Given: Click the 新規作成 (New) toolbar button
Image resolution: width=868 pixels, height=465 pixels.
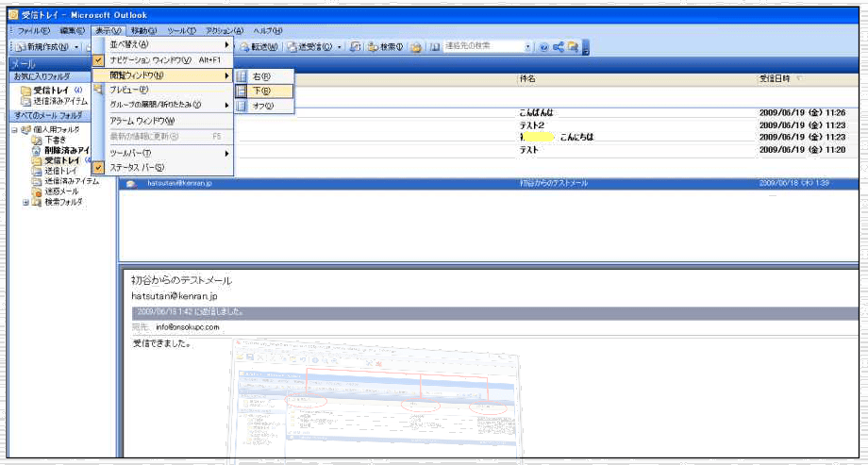Looking at the screenshot, I should pyautogui.click(x=42, y=47).
